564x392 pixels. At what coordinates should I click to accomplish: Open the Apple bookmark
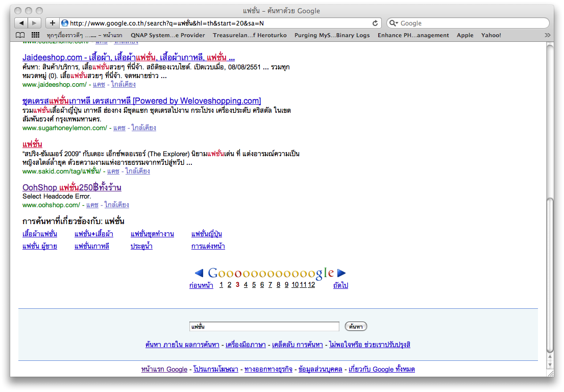tap(465, 35)
